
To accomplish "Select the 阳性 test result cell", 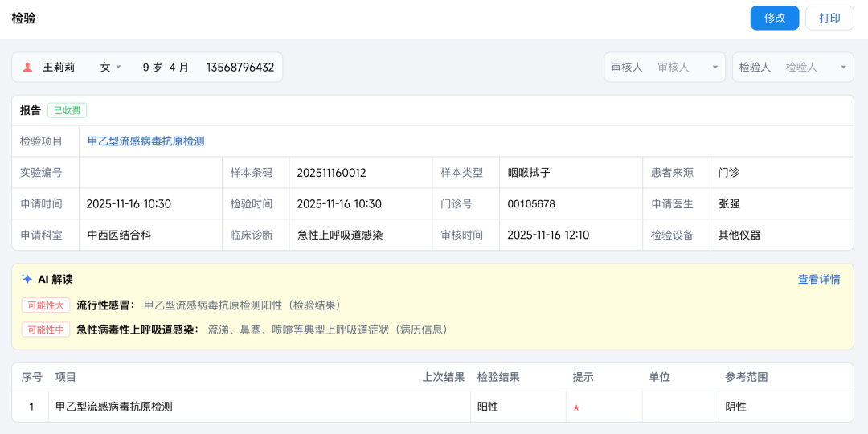I will tap(488, 407).
